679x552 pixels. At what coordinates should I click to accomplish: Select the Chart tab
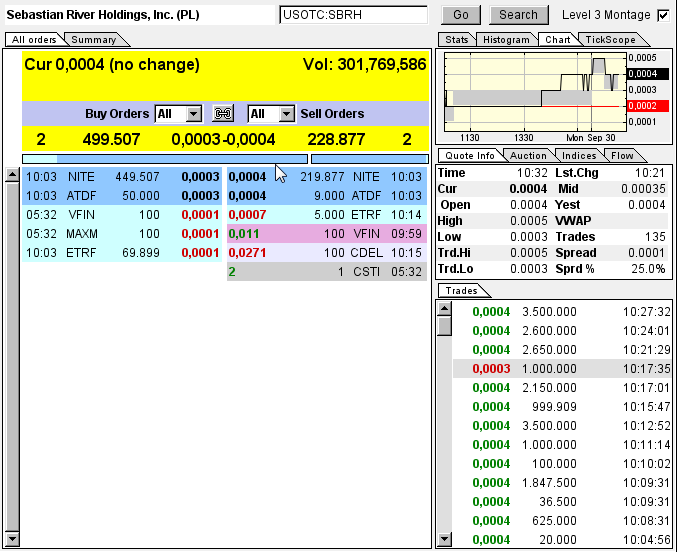558,40
